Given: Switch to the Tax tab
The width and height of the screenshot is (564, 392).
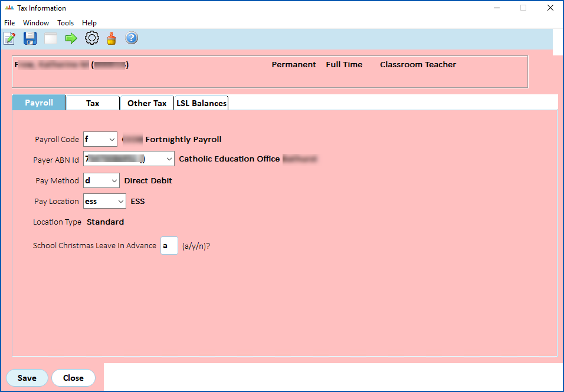Looking at the screenshot, I should (93, 103).
